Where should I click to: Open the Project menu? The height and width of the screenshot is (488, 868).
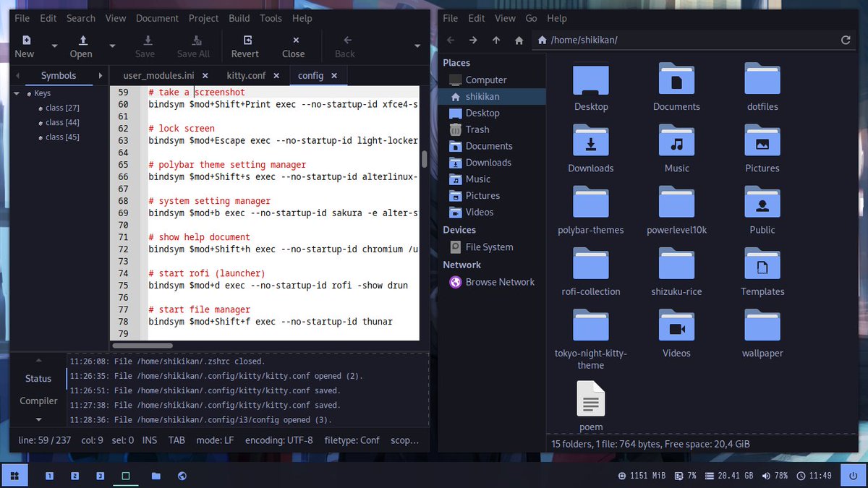pos(204,18)
